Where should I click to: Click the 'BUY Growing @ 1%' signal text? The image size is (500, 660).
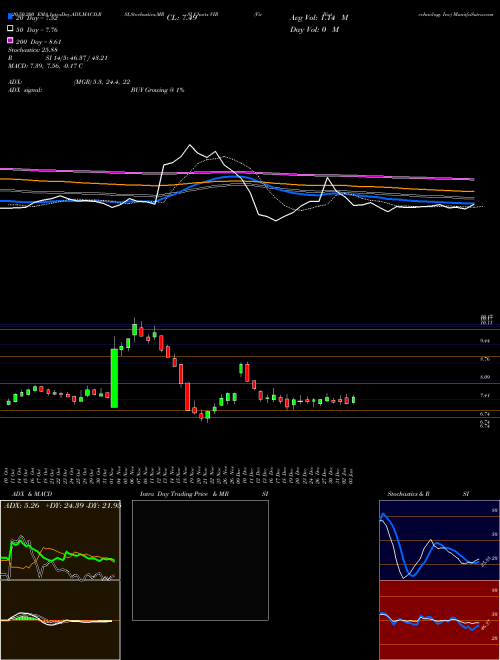pyautogui.click(x=157, y=90)
